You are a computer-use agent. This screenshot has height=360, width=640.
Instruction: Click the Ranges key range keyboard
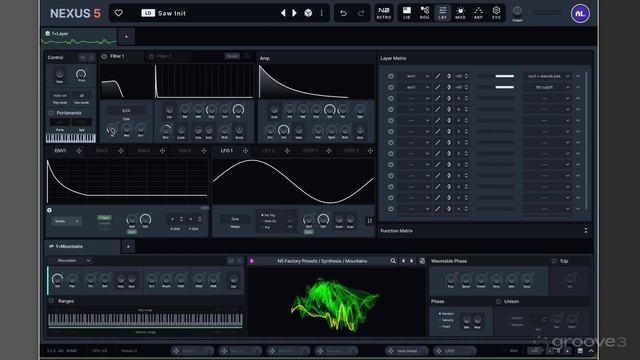[x=145, y=320]
